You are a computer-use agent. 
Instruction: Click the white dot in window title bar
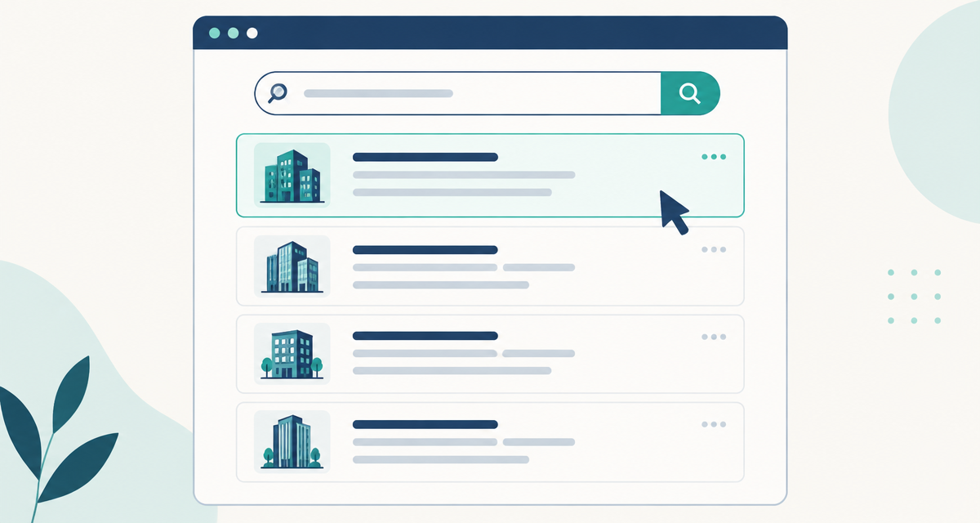click(x=252, y=34)
